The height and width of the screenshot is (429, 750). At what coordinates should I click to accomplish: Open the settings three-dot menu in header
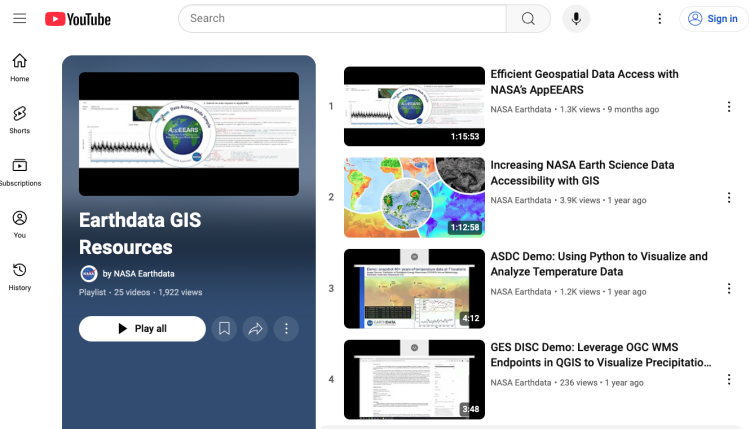click(x=660, y=19)
